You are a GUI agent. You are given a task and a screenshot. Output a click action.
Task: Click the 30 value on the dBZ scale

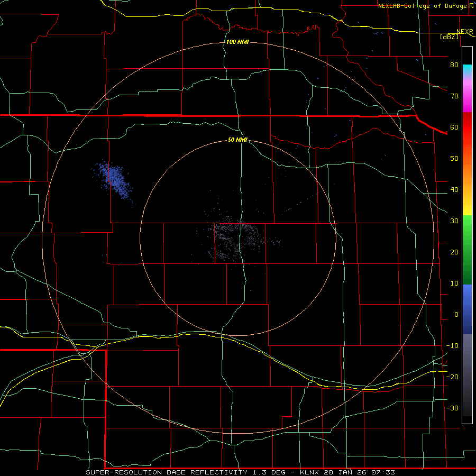(454, 221)
